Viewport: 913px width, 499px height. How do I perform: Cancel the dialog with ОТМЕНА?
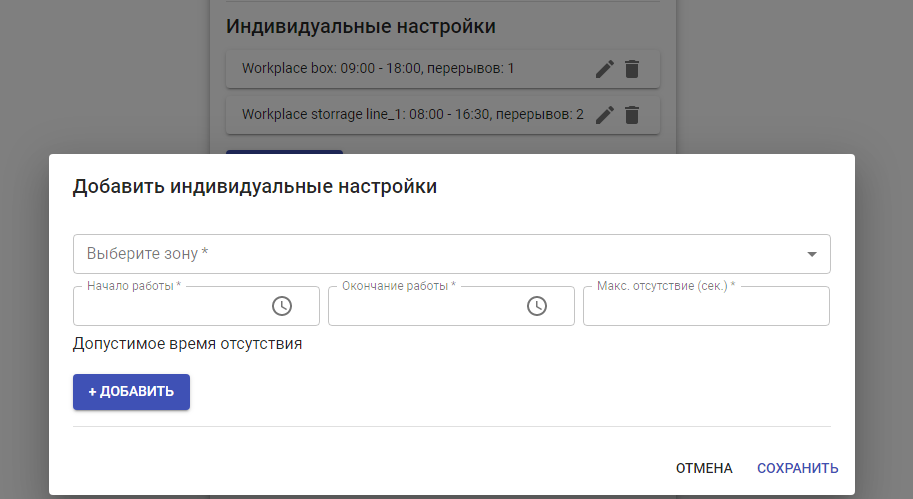click(x=704, y=468)
